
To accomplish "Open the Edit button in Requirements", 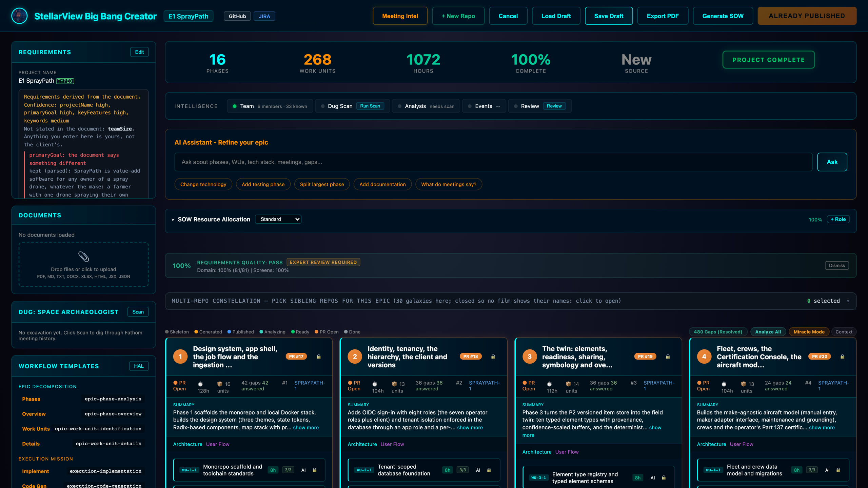I will click(139, 52).
